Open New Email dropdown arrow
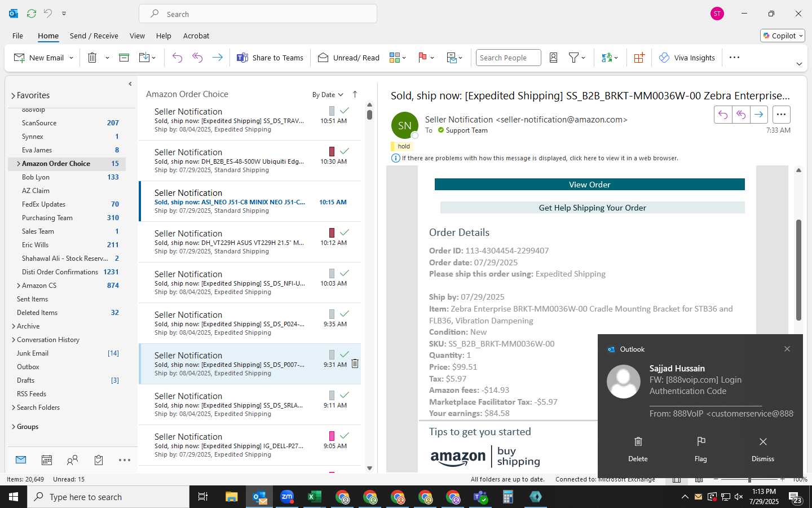Screen dimensions: 812x508 click(x=71, y=58)
